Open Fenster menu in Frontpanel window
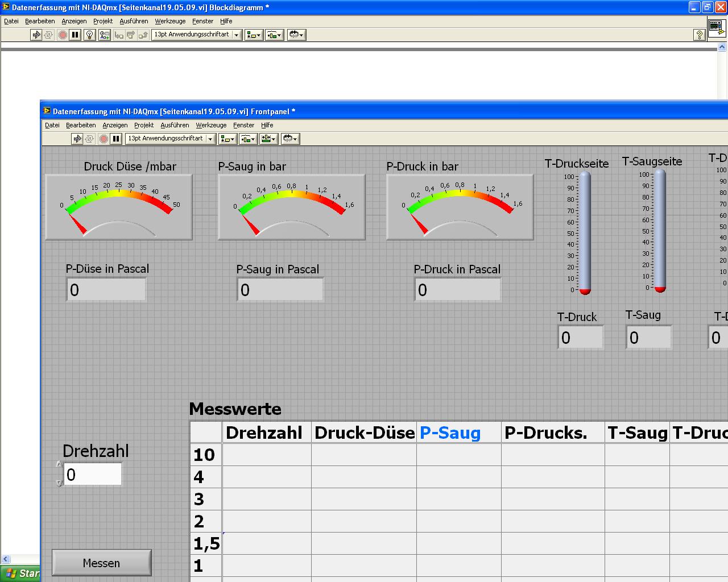 click(243, 125)
